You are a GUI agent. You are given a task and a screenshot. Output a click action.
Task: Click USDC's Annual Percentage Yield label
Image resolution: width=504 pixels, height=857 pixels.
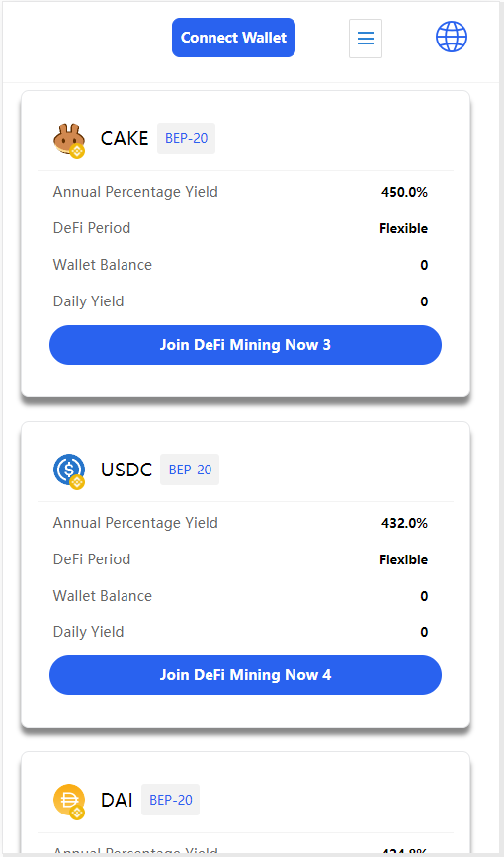coord(135,523)
